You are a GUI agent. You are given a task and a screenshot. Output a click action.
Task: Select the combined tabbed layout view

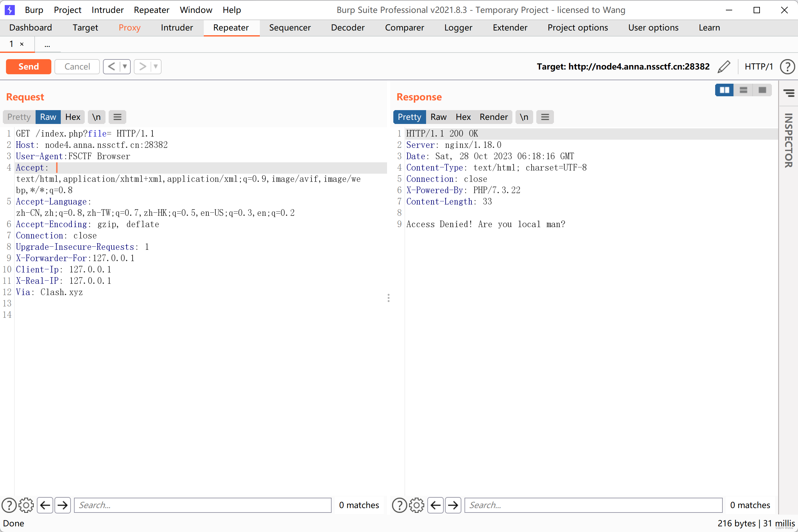762,90
